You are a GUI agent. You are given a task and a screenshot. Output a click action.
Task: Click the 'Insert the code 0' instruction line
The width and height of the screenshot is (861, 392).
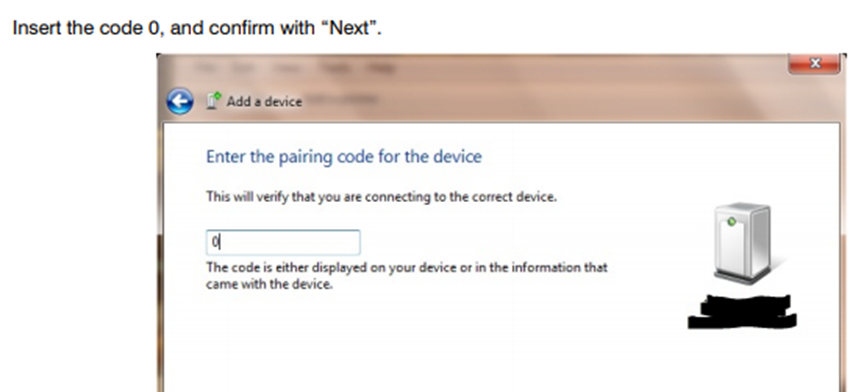pyautogui.click(x=197, y=27)
